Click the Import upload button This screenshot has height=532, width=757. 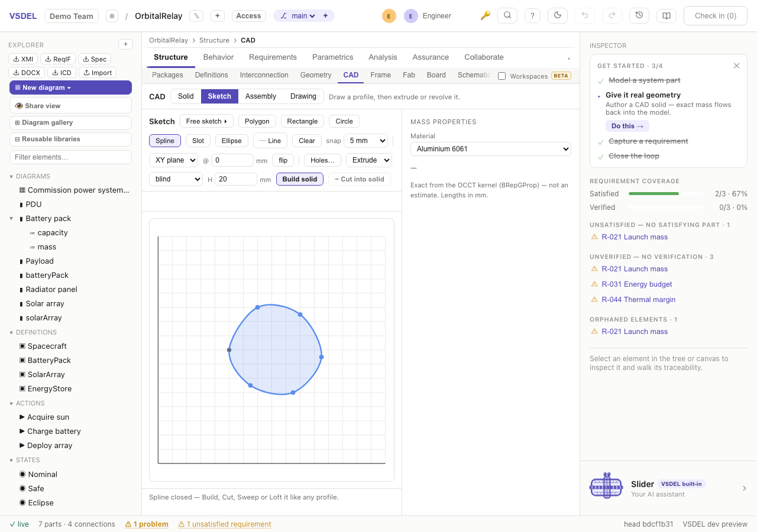click(x=98, y=73)
